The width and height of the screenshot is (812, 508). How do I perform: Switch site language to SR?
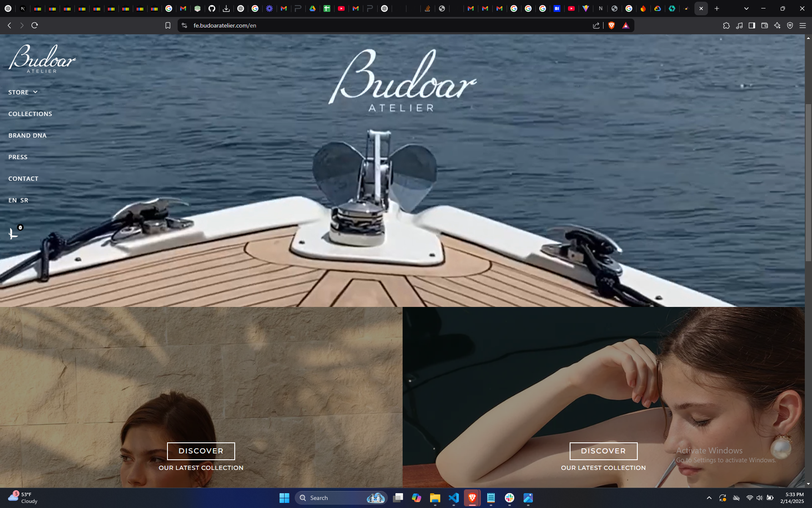pos(24,200)
